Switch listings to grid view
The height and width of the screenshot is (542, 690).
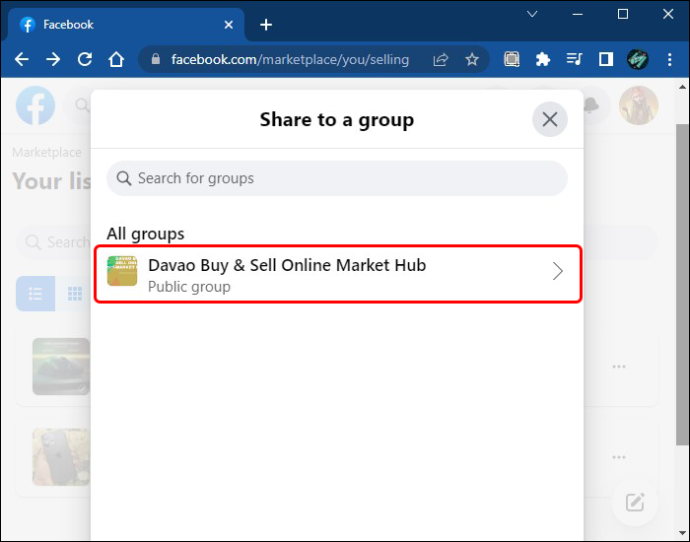click(74, 293)
